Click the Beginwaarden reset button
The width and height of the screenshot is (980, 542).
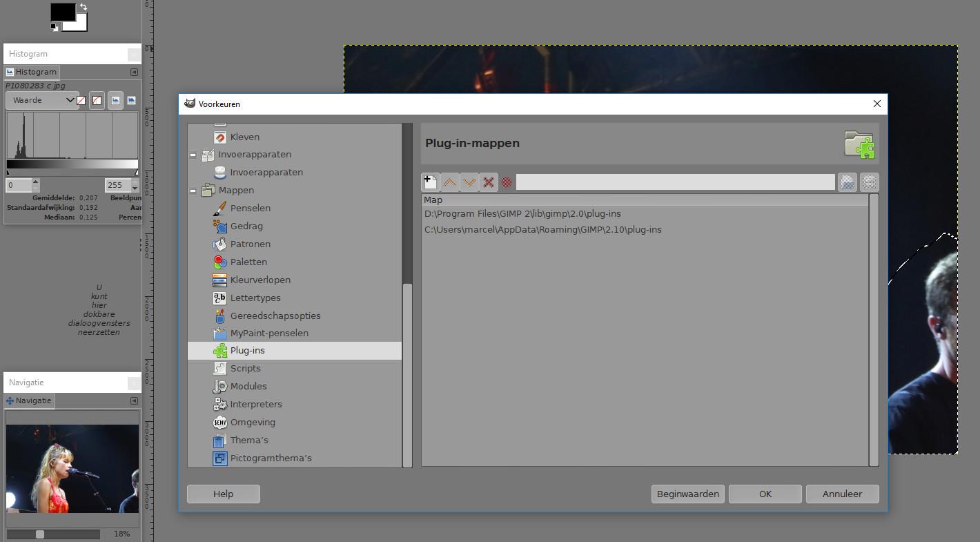coord(688,494)
